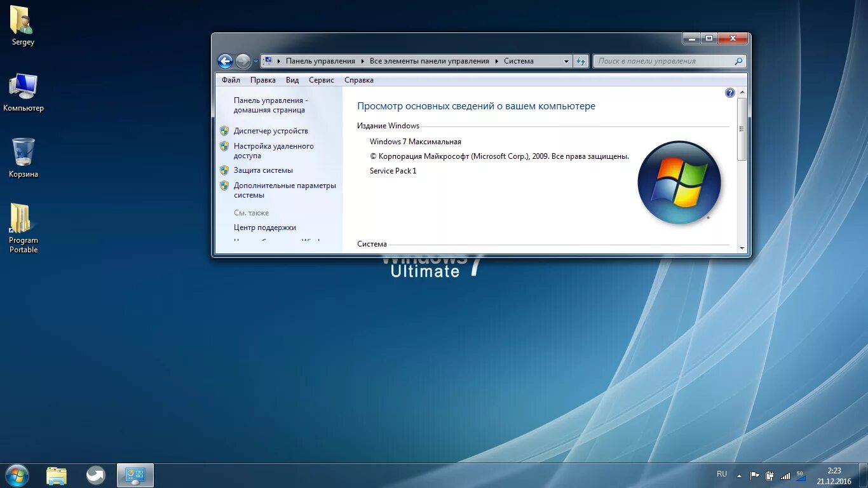Open Дополнительные параметры системы link

285,190
